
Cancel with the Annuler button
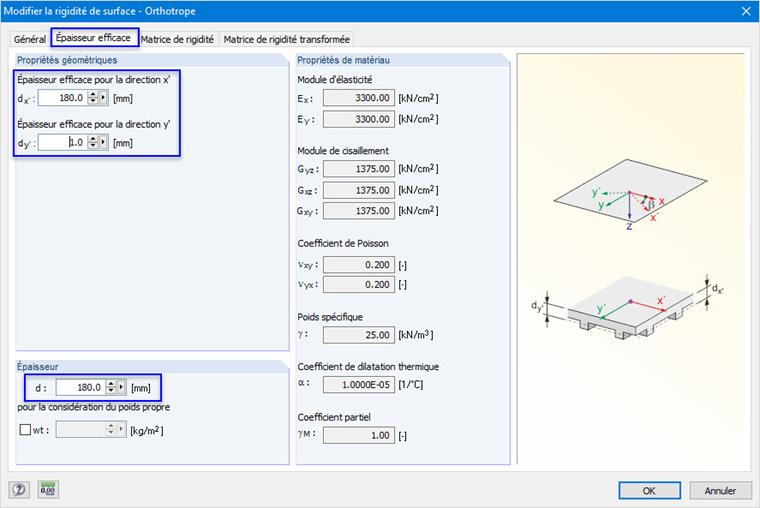[x=720, y=491]
